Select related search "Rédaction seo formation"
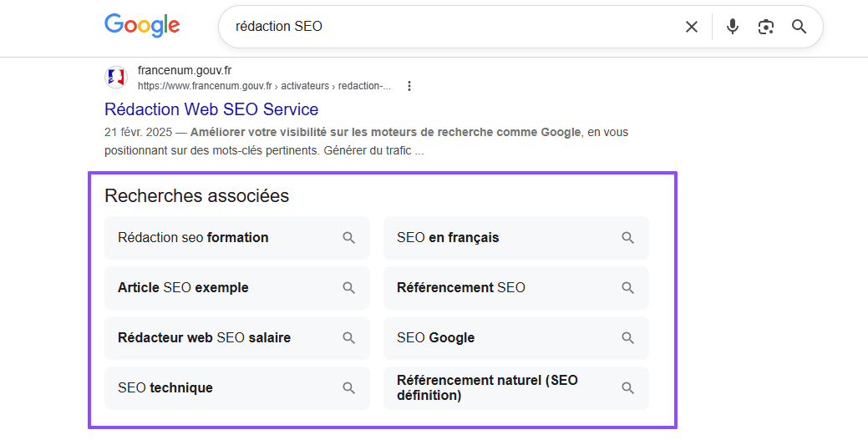Screen dimensions: 868x440 pyautogui.click(x=237, y=237)
